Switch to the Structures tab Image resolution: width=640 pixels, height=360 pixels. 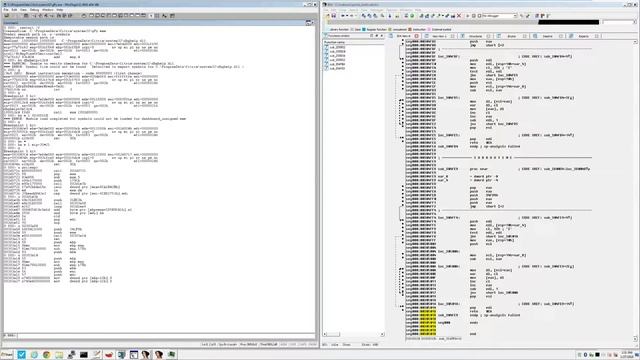pos(476,36)
